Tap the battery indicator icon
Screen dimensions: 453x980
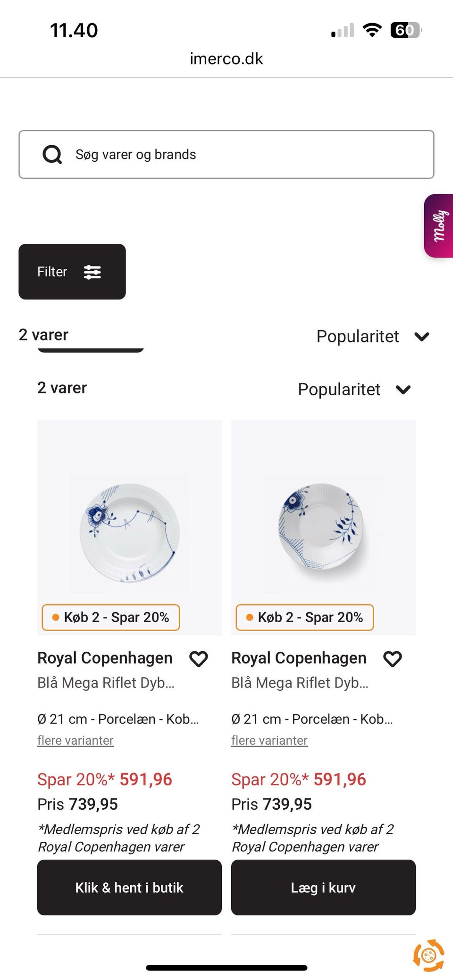click(x=405, y=30)
